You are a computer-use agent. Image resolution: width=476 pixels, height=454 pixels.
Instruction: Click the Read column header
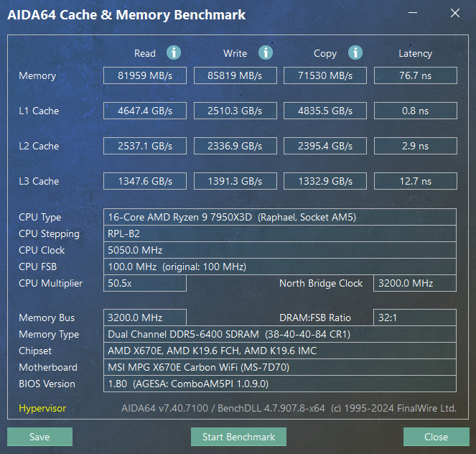(145, 53)
